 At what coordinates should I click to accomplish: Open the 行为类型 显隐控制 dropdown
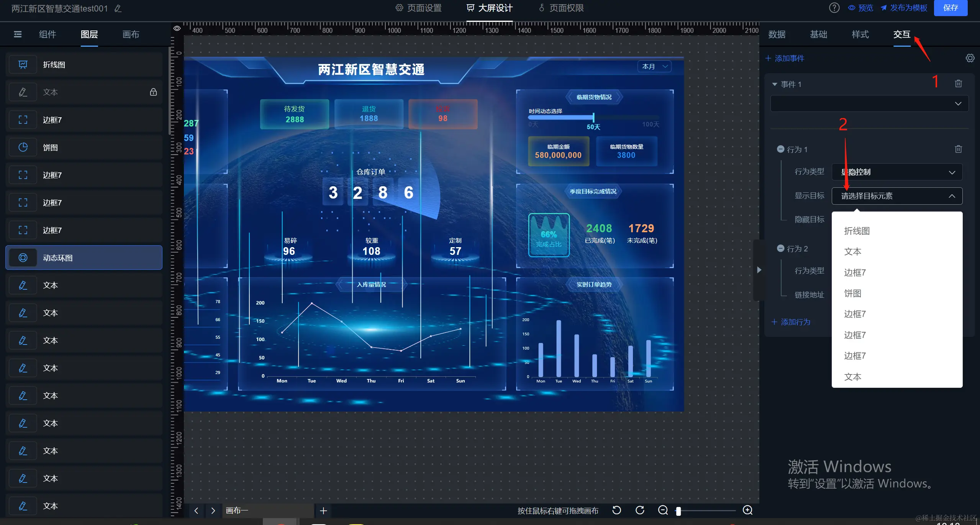[896, 172]
